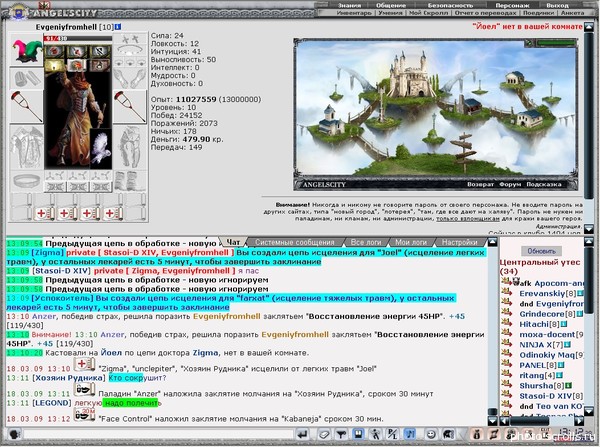
Task: Open the Персонаж menu
Action: coord(512,5)
